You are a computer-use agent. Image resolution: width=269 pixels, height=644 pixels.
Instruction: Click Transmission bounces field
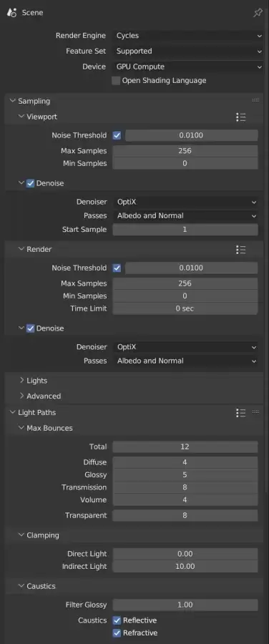pyautogui.click(x=185, y=487)
